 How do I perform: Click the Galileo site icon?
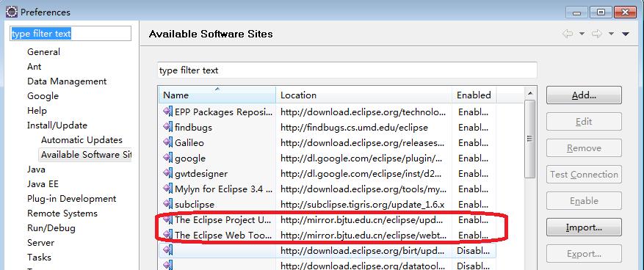click(x=167, y=142)
